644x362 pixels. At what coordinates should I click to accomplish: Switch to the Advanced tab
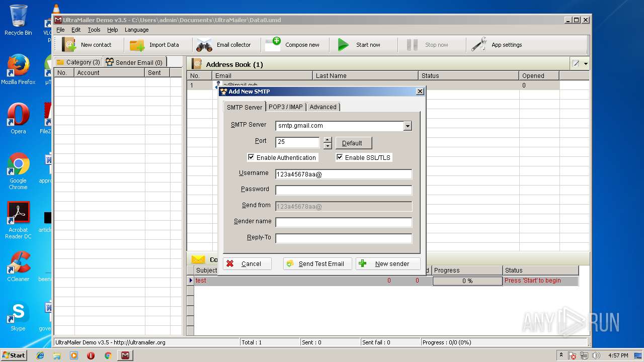(323, 107)
